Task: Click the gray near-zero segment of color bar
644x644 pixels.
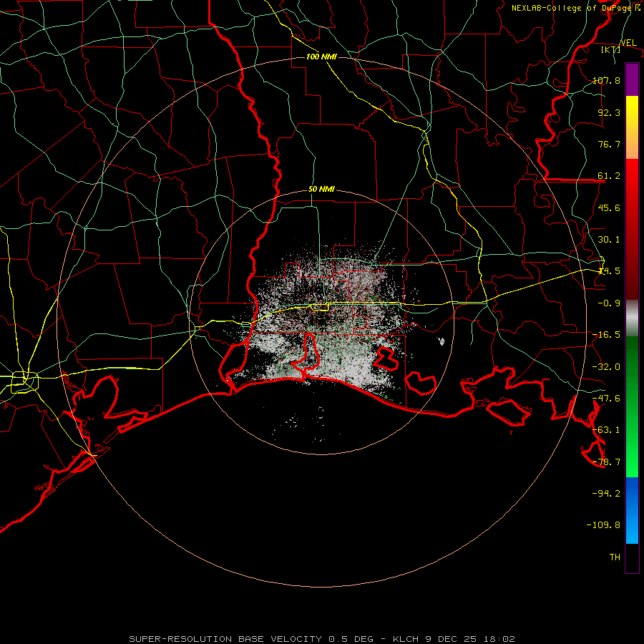Action: 632,318
